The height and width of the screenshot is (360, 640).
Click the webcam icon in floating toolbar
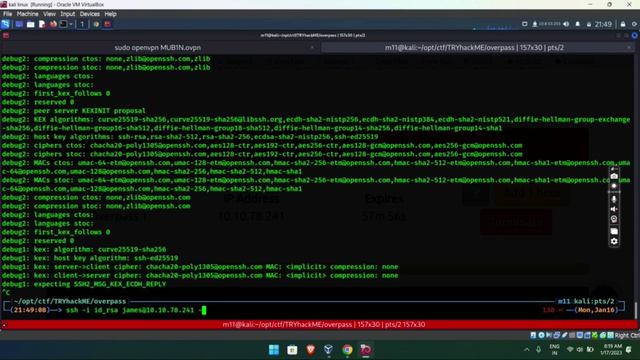[614, 219]
